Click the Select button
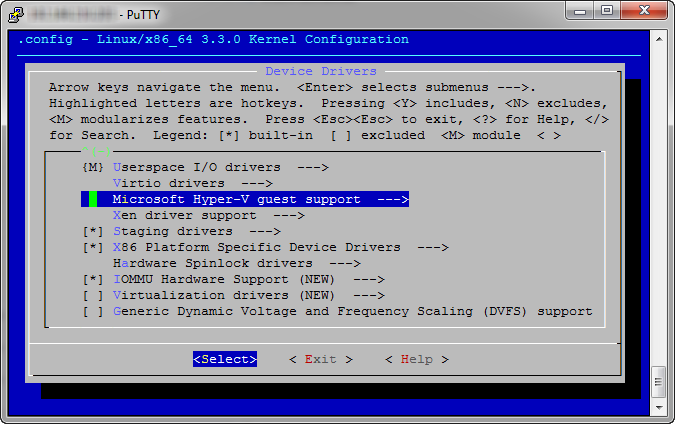 click(x=225, y=359)
